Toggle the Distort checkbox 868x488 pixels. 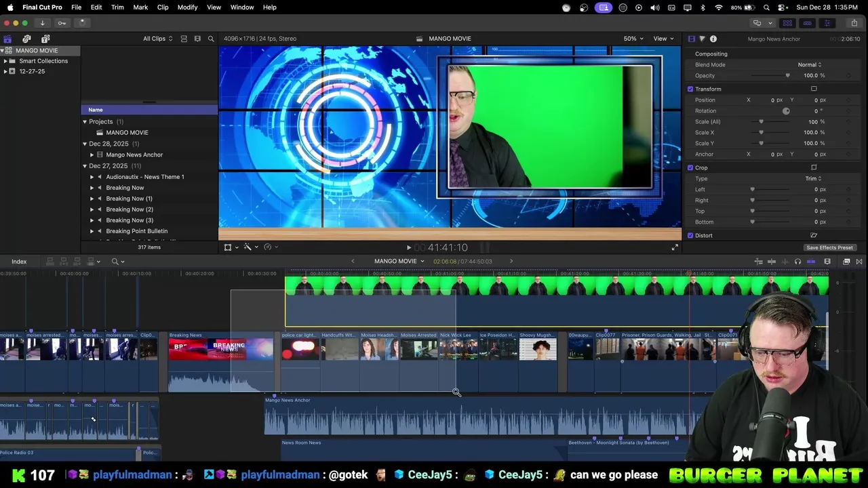[690, 235]
